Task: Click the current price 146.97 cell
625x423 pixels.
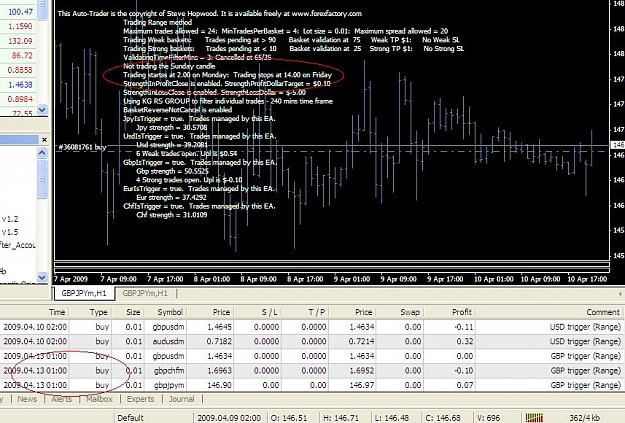Action: (362, 386)
